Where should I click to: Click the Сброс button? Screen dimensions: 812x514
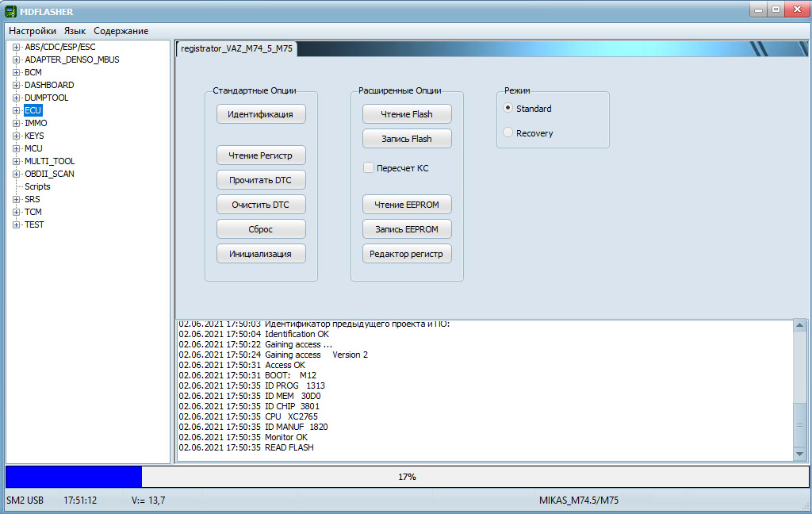coord(260,229)
